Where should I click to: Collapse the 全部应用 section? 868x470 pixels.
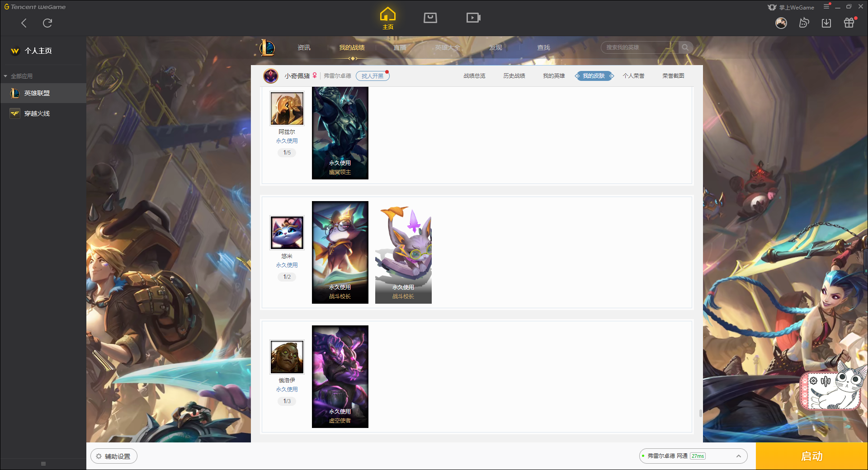18,76
